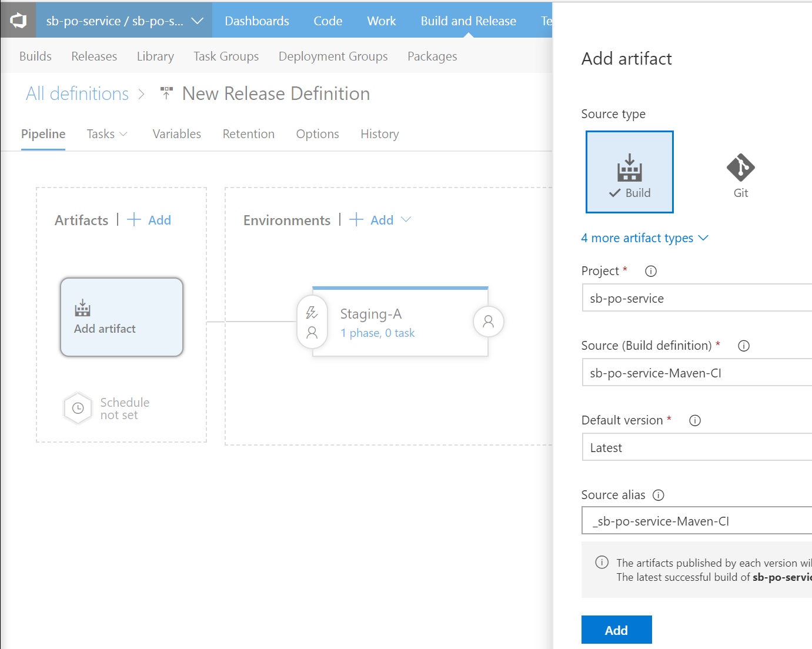
Task: Open the schedule clock icon
Action: click(78, 408)
